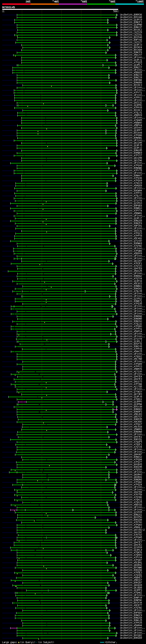
Task: Select the UniRef100_A5ARA4 label
Action: [x=131, y=625]
